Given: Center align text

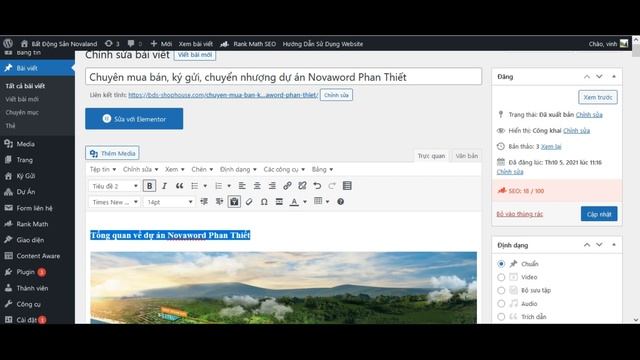Looking at the screenshot, I should (x=257, y=186).
